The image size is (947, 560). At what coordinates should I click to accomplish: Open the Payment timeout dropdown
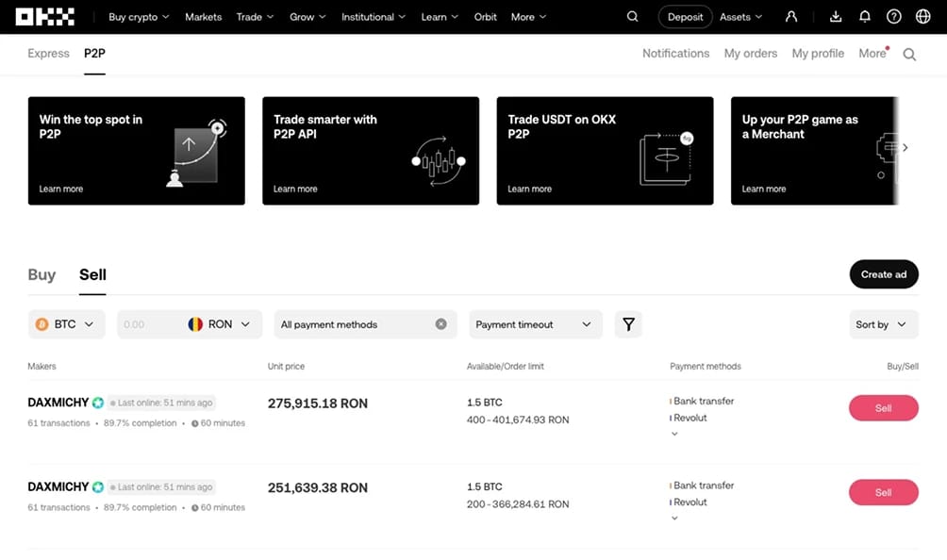click(536, 324)
